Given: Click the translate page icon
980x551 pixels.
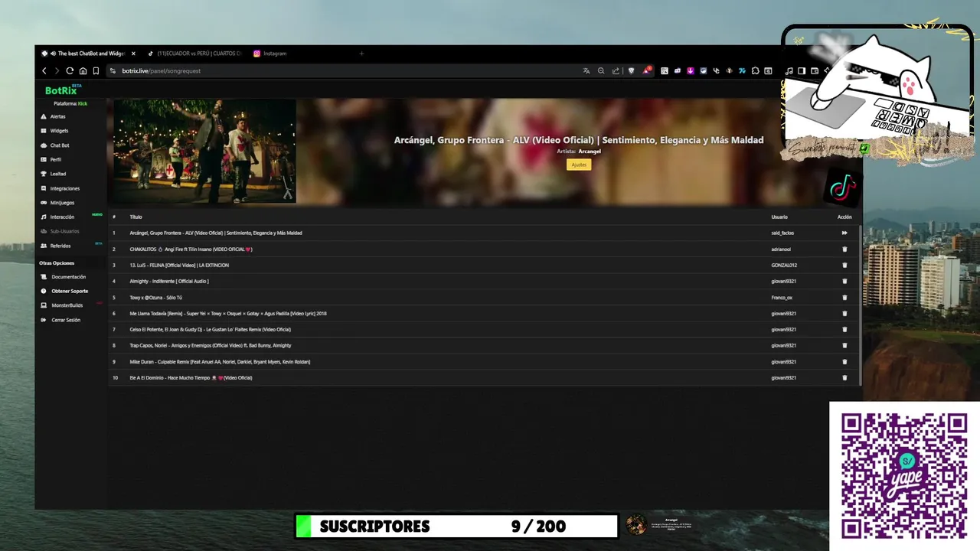Looking at the screenshot, I should pyautogui.click(x=586, y=70).
